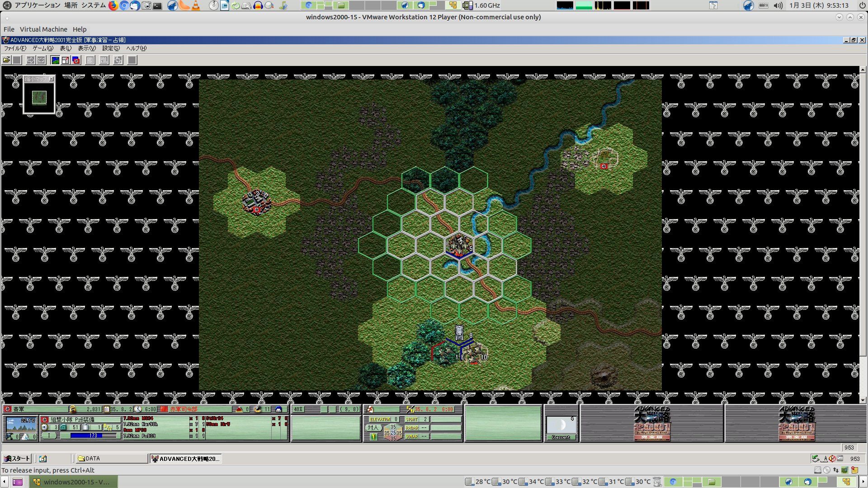Screen dimensions: 868x488
Task: Click the Windows スタート button
Action: (17, 459)
